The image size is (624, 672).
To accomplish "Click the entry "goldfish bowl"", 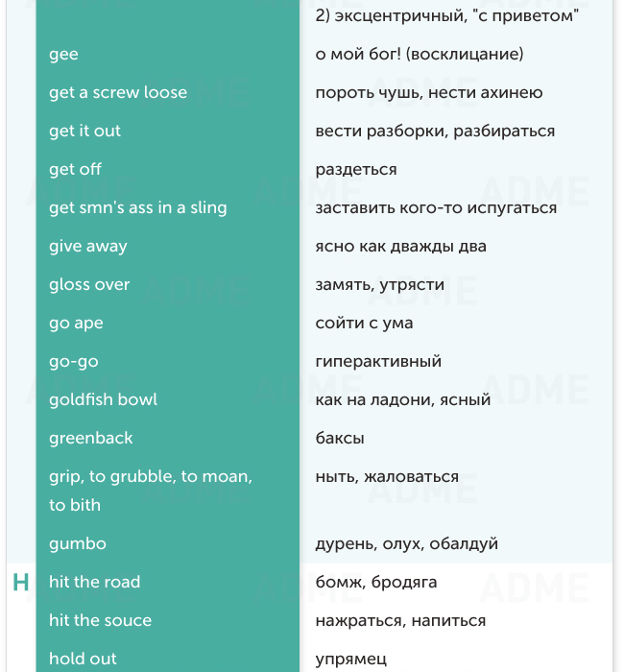I will coord(103,400).
